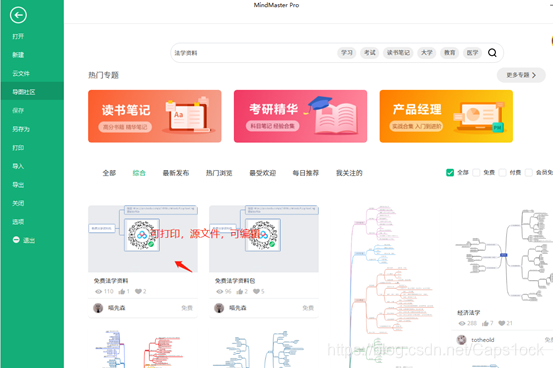Click the author avatar on the 免费法学资料 card
This screenshot has width=553, height=368.
coord(98,308)
